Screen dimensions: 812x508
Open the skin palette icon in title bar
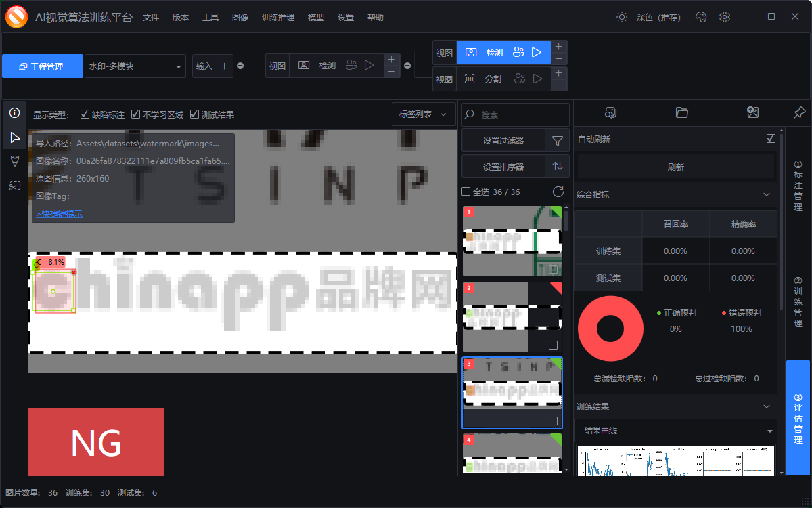coord(701,17)
